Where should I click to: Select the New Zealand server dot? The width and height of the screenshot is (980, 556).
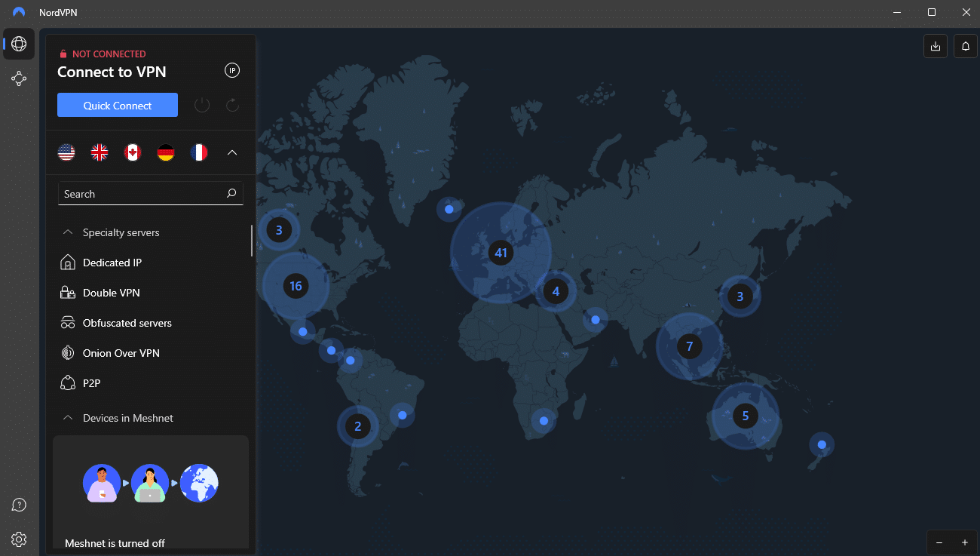(822, 444)
